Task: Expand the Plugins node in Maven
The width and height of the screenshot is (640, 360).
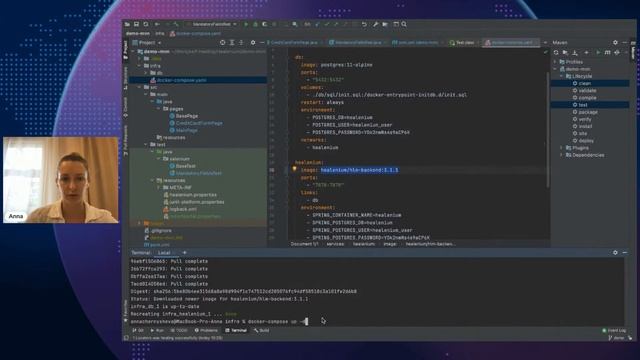Action: pos(562,148)
